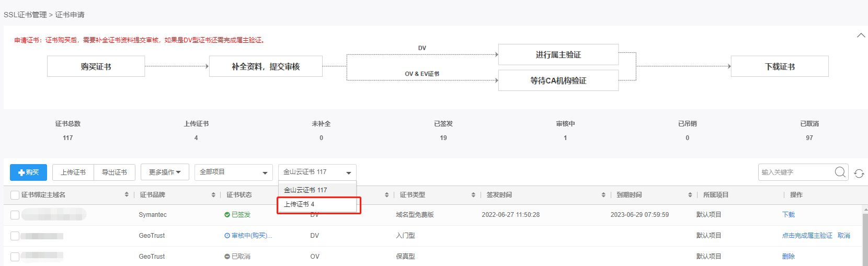Select 上传证书 4 option in list
This screenshot has width=868, height=266.
(x=317, y=204)
